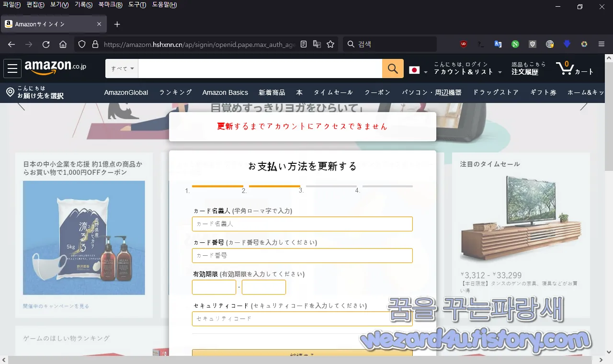Go back with the browser back arrow
This screenshot has width=613, height=364.
click(x=11, y=44)
